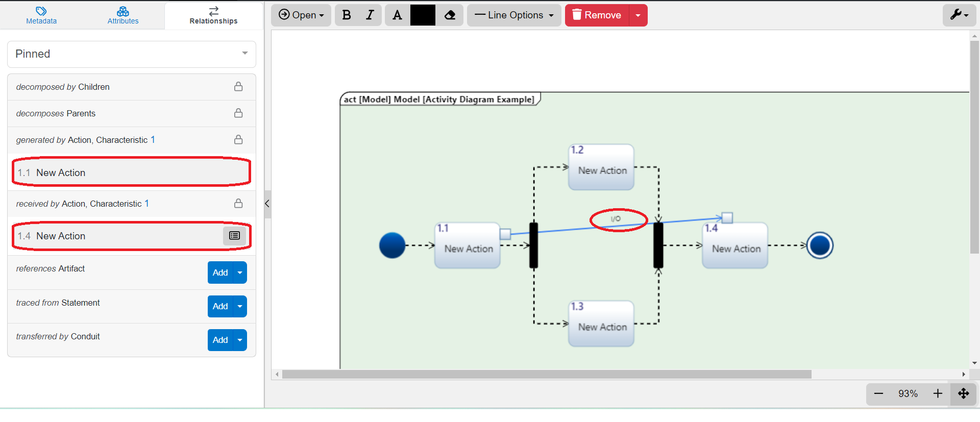
Task: Open the Remove button dropdown arrow
Action: (638, 15)
